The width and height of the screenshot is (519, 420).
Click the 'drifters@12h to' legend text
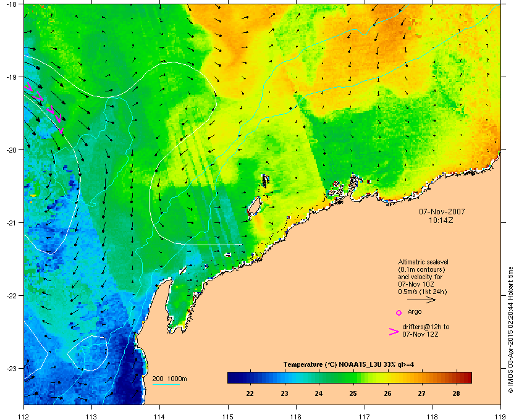426,327
